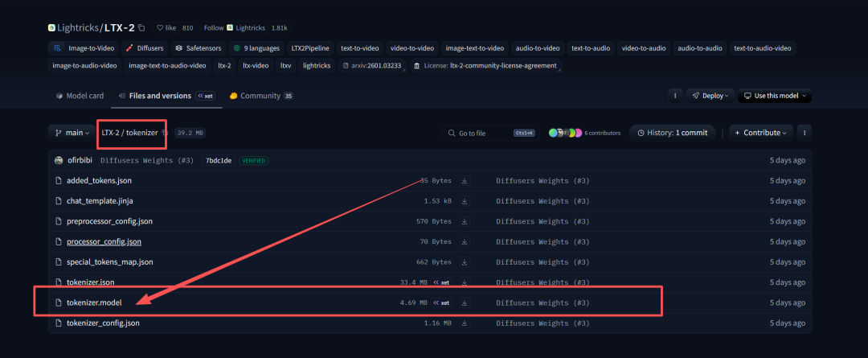Download chat_template.jinja using its download icon

point(465,200)
